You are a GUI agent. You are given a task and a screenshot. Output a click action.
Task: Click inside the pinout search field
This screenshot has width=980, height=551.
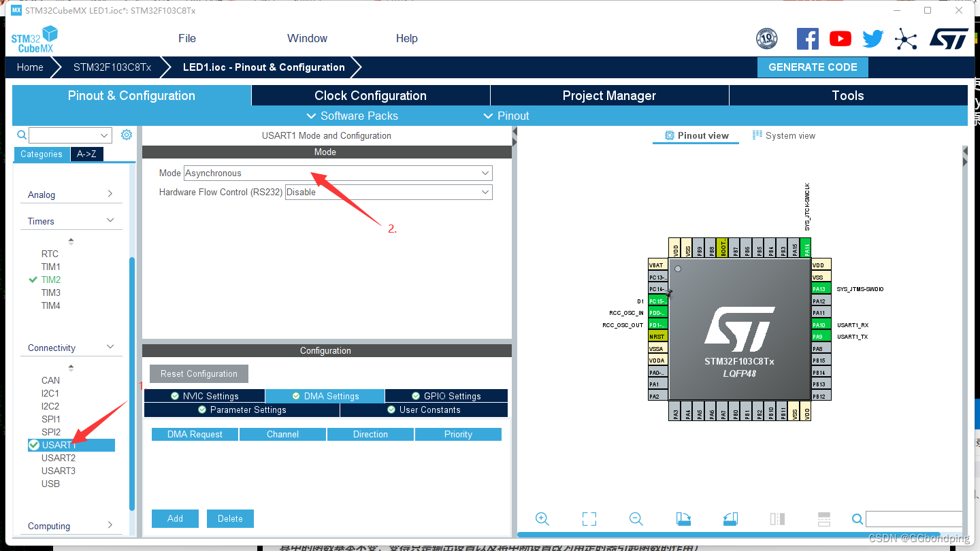(912, 518)
